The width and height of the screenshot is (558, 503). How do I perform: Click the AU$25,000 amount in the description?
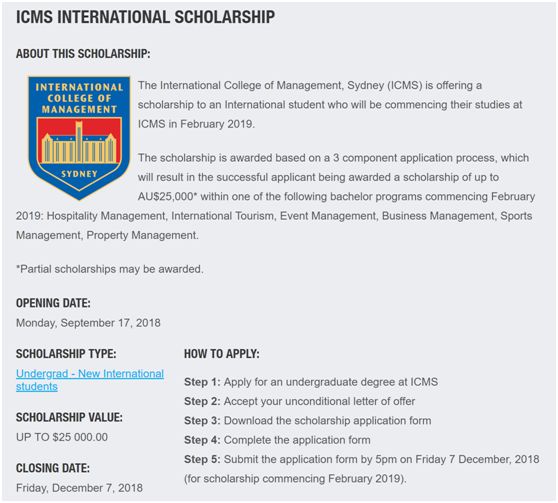coord(168,197)
